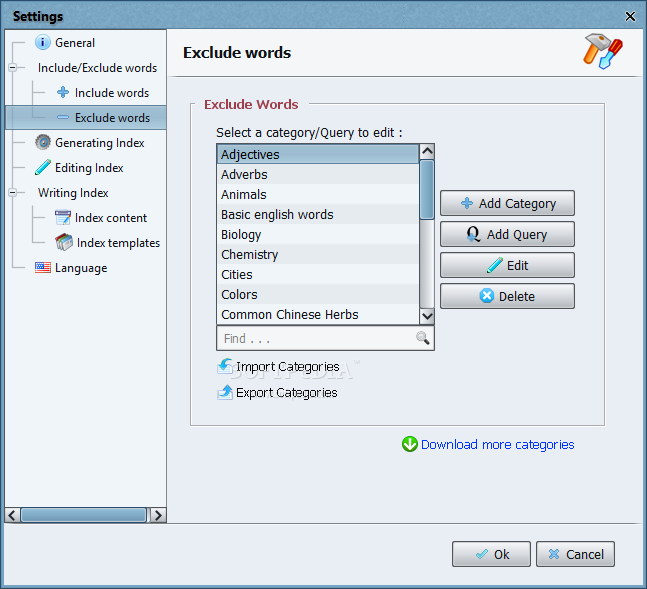
Task: Click the General info icon
Action: click(43, 43)
